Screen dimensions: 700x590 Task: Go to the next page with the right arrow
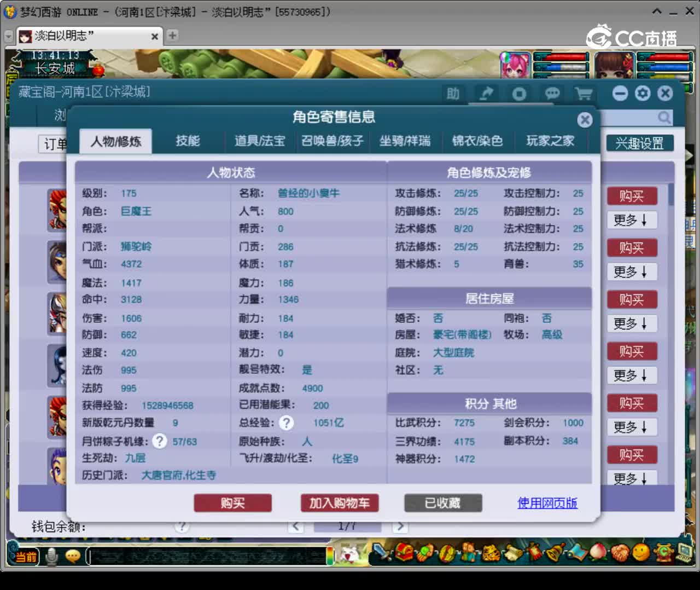pyautogui.click(x=400, y=526)
